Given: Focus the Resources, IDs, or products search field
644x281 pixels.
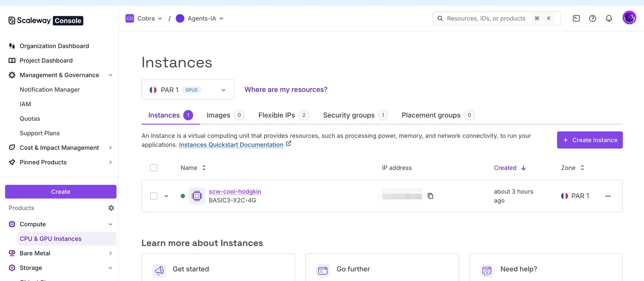Looking at the screenshot, I should pos(497,18).
